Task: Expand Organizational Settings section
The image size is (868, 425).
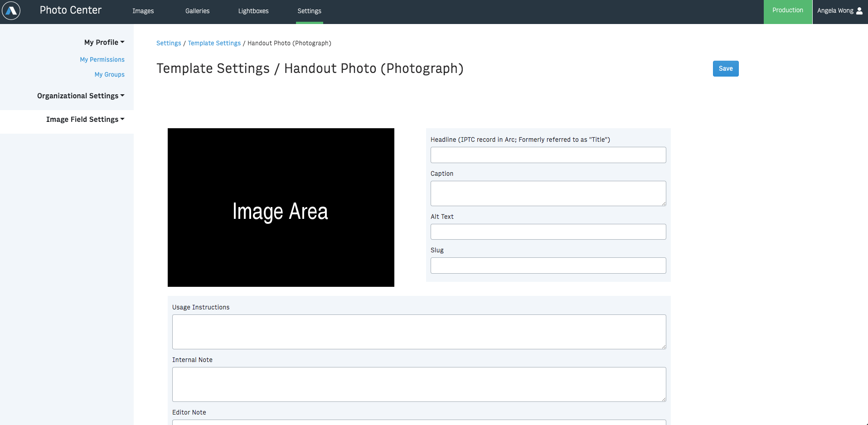Action: pos(81,96)
